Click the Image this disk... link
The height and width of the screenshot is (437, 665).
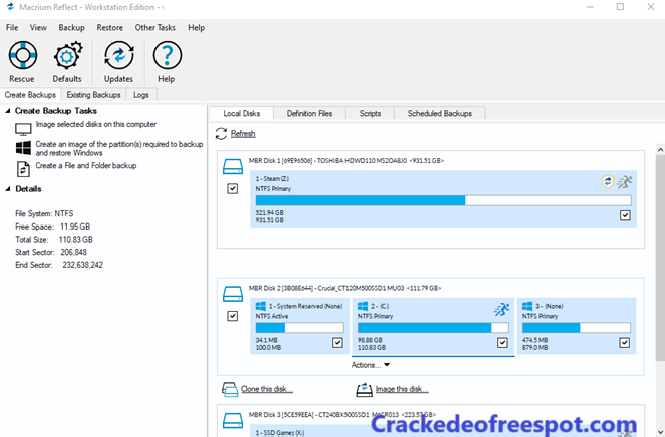pos(402,389)
